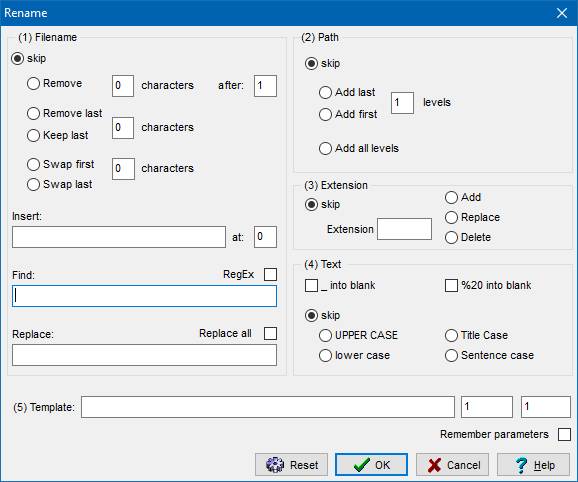Click into the Template text field
578x482 pixels.
pos(268,407)
